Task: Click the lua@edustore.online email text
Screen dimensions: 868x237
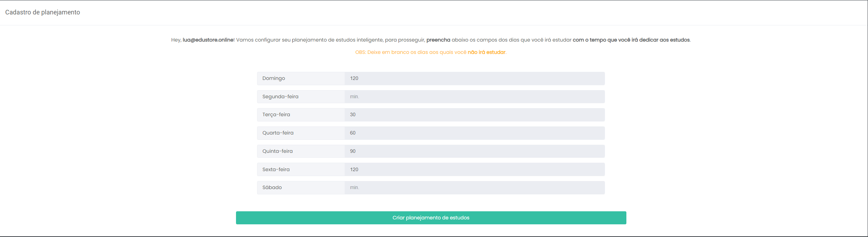Action: 208,40
